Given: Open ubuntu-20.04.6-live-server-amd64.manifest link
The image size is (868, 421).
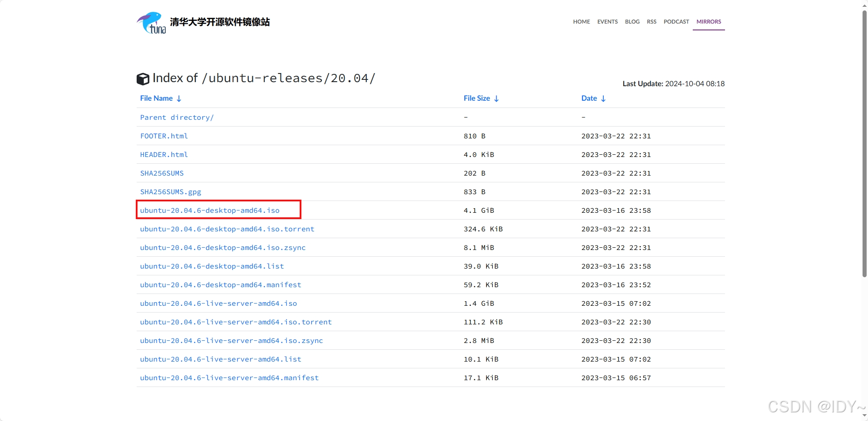Looking at the screenshot, I should tap(229, 378).
